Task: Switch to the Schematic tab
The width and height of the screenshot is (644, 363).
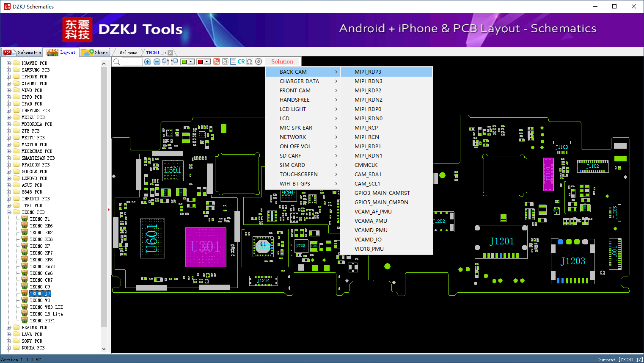Action: coord(22,53)
